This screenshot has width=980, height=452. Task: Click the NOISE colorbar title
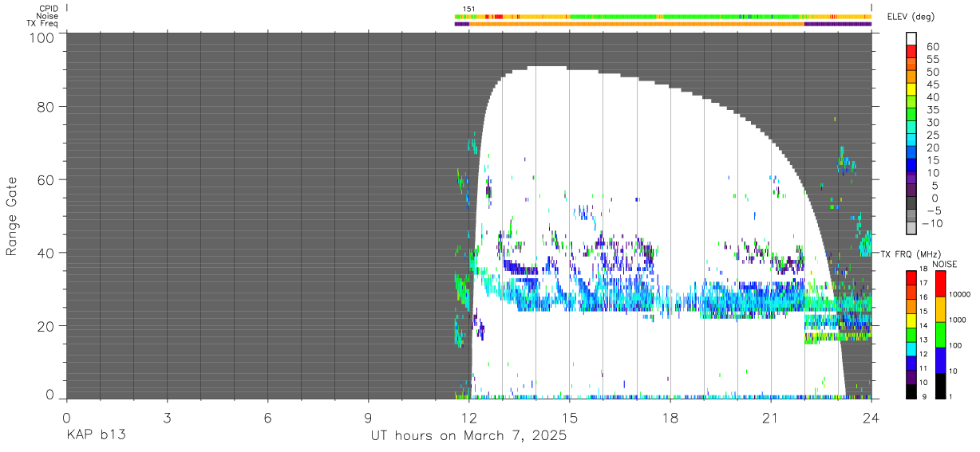(944, 264)
